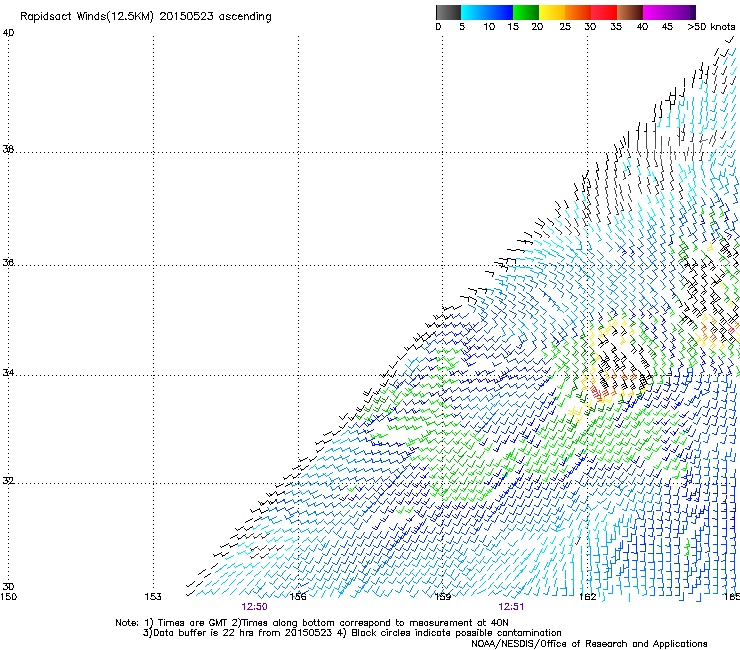Click longitude label 159 on axis
This screenshot has width=740, height=650.
tap(442, 597)
